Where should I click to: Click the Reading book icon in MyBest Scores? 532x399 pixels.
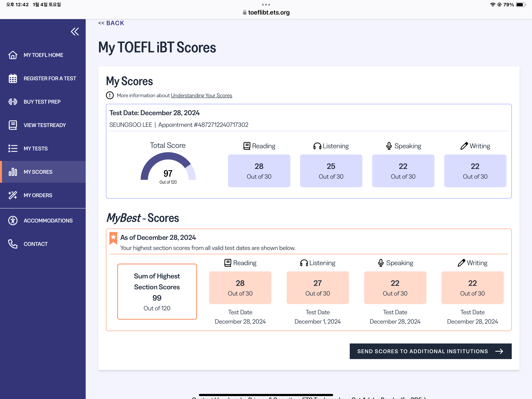(228, 263)
